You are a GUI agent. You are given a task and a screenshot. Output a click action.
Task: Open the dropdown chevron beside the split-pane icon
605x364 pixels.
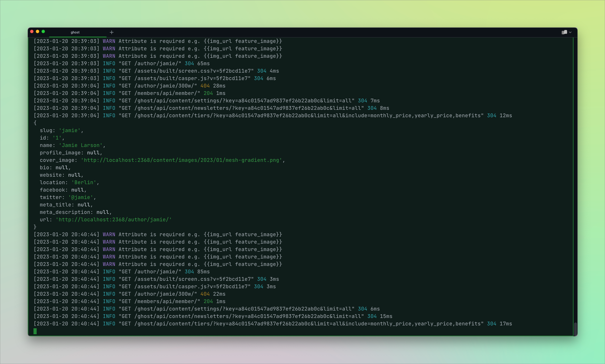(570, 32)
